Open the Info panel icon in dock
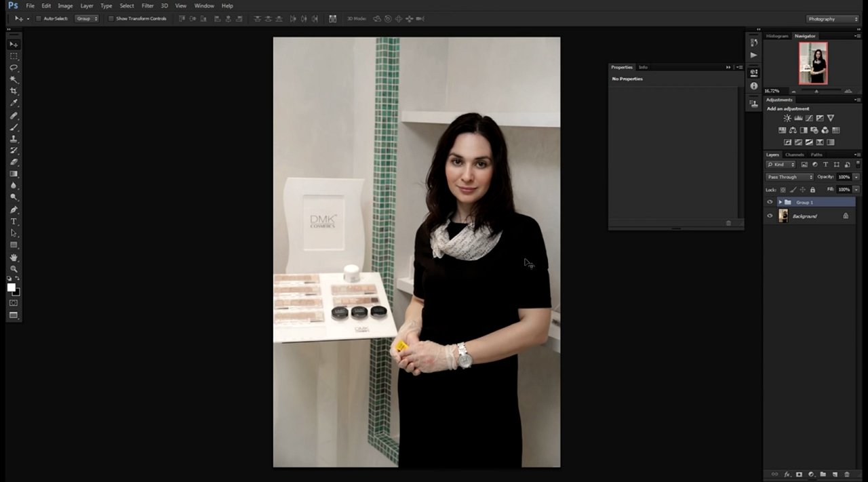868x482 pixels. click(753, 86)
